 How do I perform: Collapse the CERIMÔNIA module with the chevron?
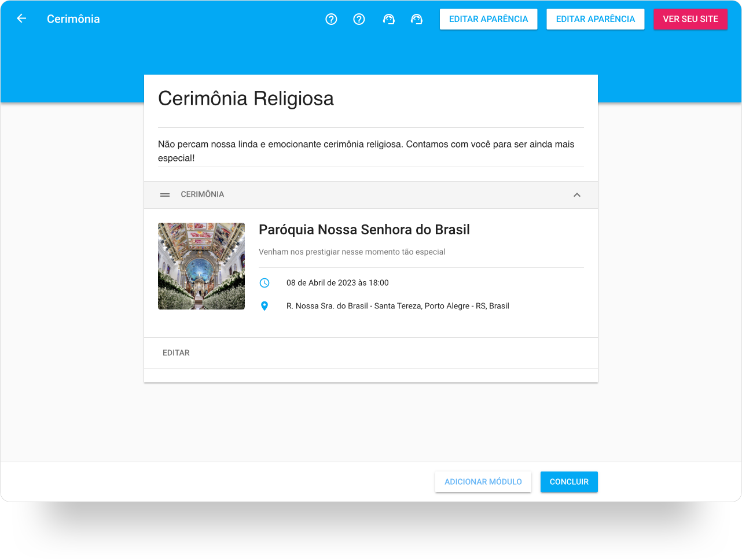[x=576, y=195]
